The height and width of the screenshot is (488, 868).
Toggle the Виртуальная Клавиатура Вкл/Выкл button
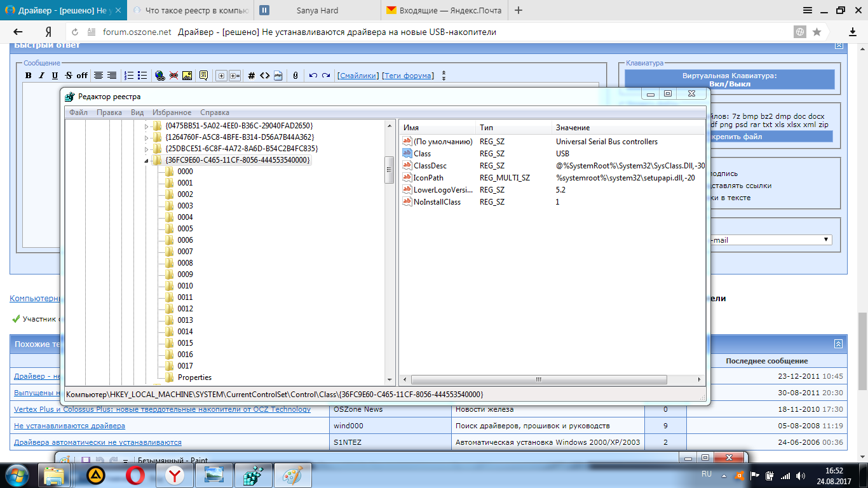[729, 79]
